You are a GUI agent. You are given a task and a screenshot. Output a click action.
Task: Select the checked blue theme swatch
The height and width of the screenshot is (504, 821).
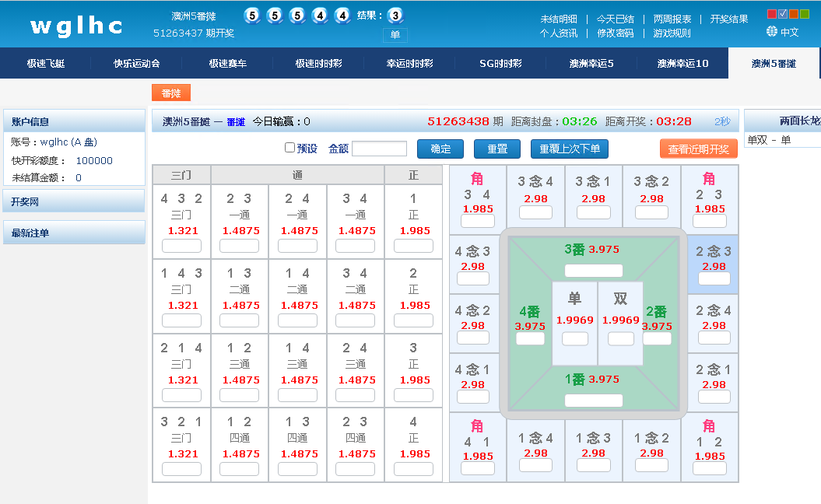coord(783,13)
